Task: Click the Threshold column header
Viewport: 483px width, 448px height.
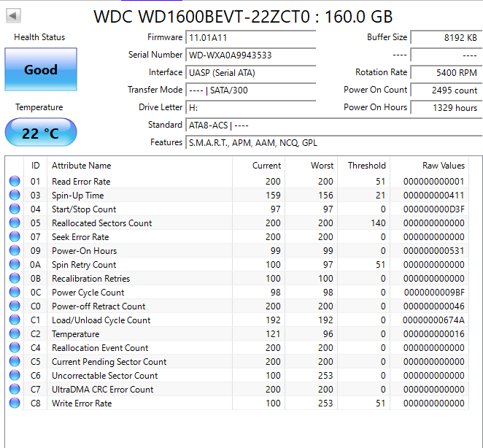Action: (x=364, y=166)
